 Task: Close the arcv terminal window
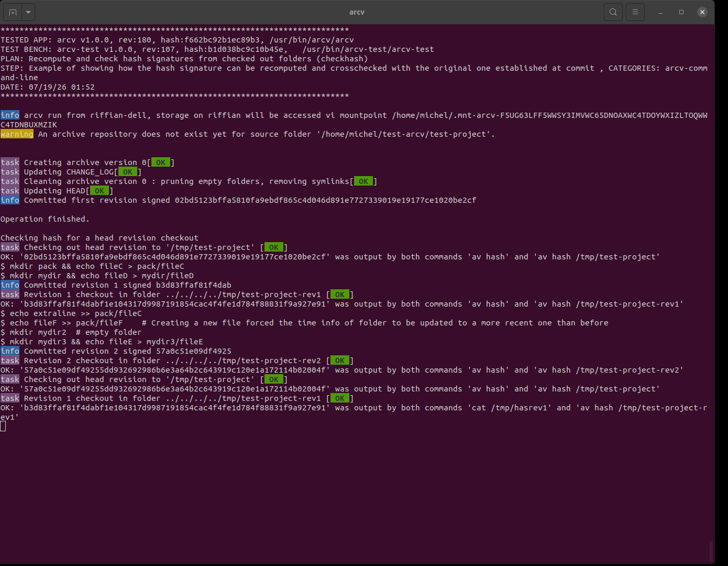[702, 12]
